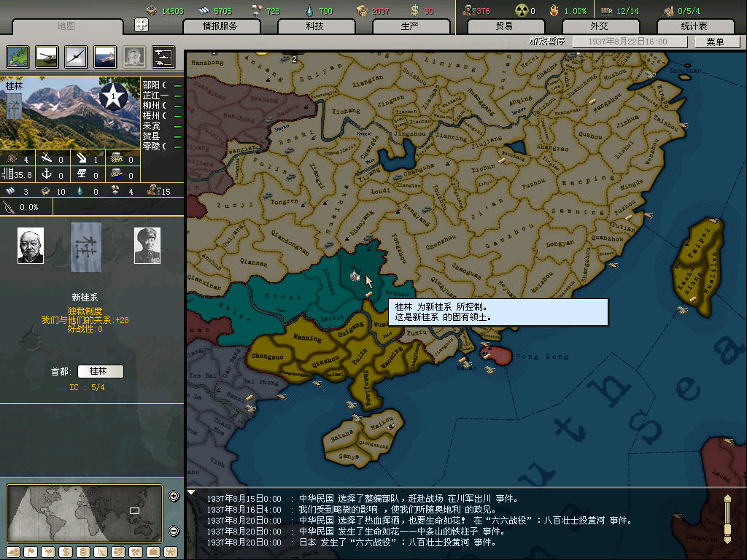Click the oil droplet icon in top bar
The image size is (747, 560).
pyautogui.click(x=309, y=10)
